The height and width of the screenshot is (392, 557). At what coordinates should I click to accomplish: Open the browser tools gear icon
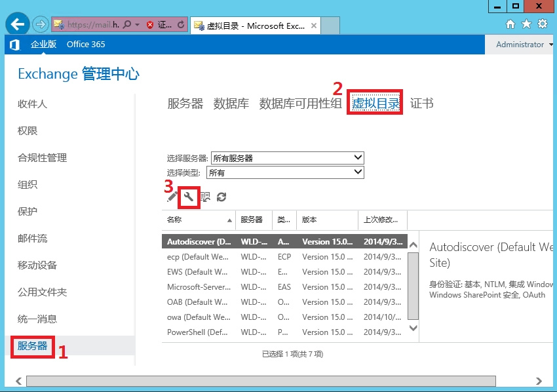coord(542,24)
